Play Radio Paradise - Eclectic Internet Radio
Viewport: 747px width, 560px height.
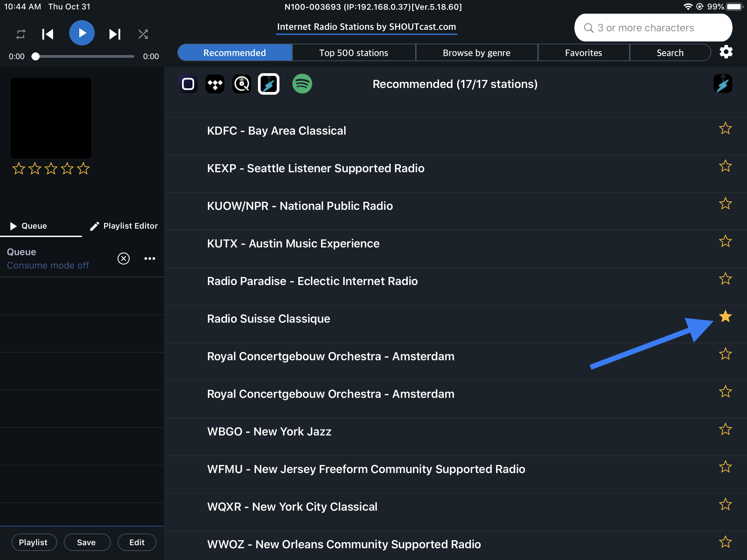455,287
